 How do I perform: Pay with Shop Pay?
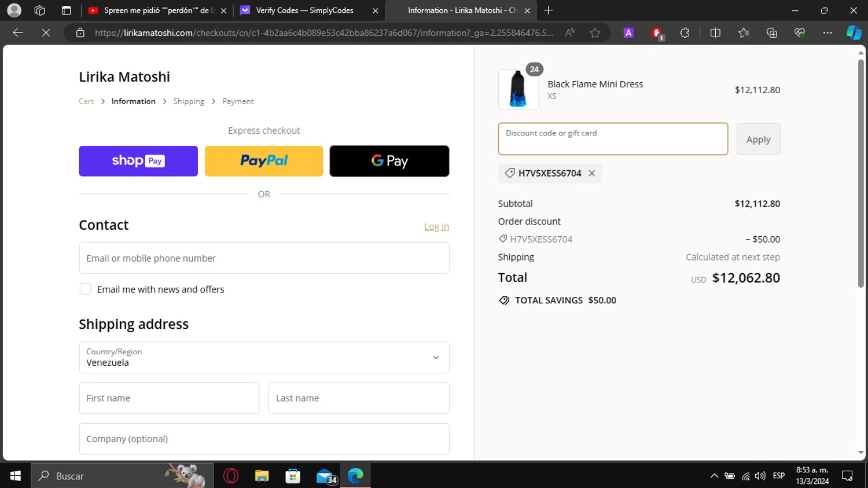point(138,161)
